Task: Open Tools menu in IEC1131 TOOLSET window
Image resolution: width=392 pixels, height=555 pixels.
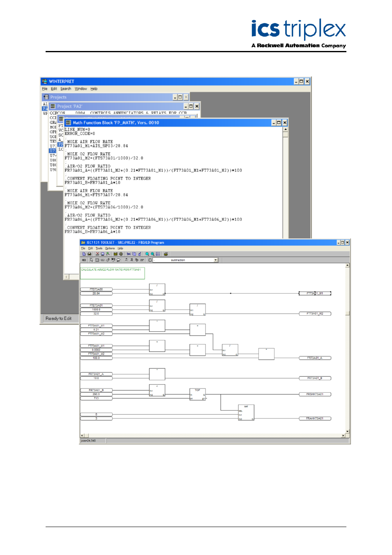Action: click(99, 248)
